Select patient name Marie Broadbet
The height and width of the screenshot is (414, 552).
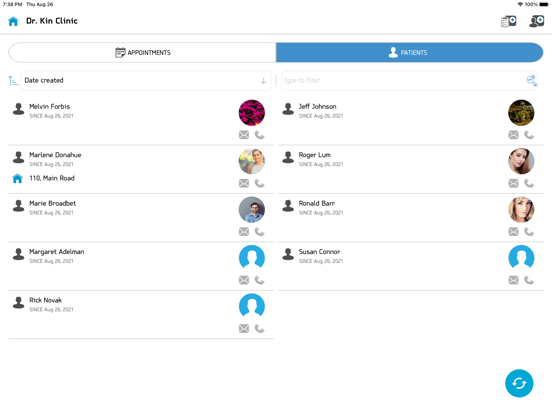click(x=52, y=203)
